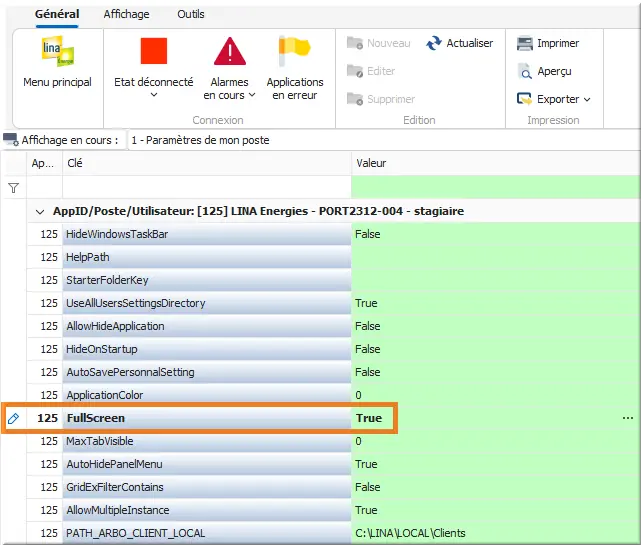Click the red Etat déconnecté square icon

pos(154,51)
